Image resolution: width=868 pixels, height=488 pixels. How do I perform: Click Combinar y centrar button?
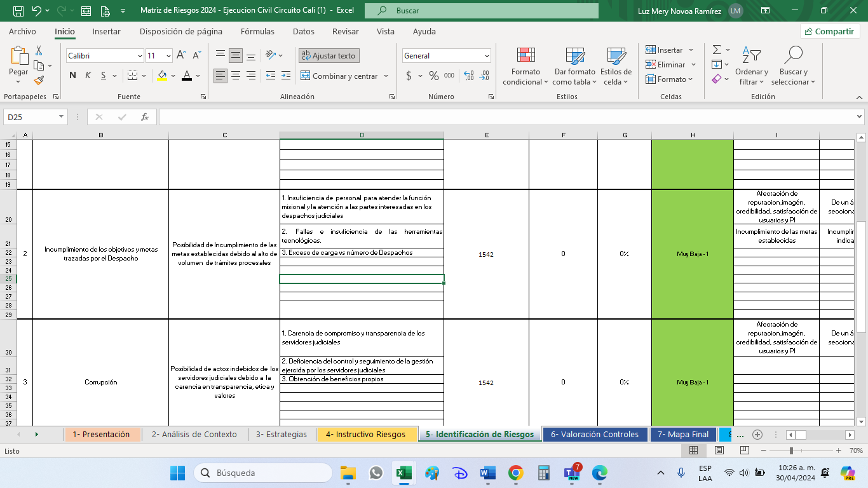[339, 76]
